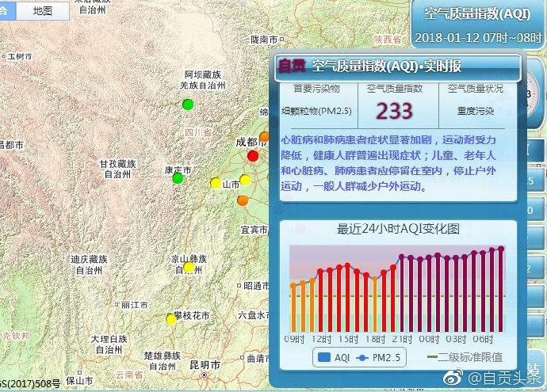The height and width of the screenshot is (392, 547).
Task: Toggle the PM2.5 series in chart legend
Action: click(x=383, y=358)
